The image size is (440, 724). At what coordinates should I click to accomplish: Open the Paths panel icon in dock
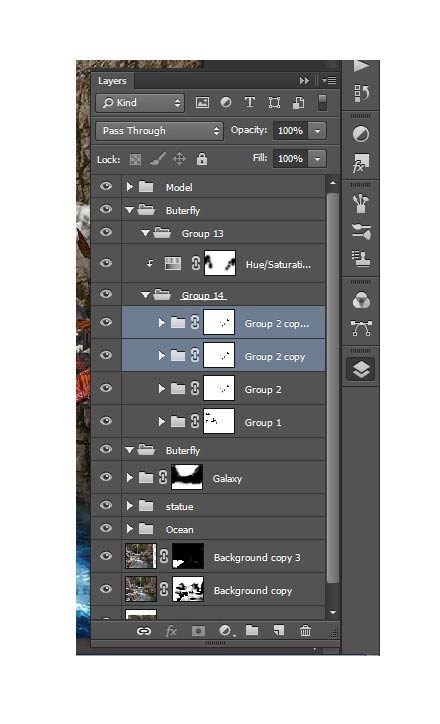pos(361,329)
